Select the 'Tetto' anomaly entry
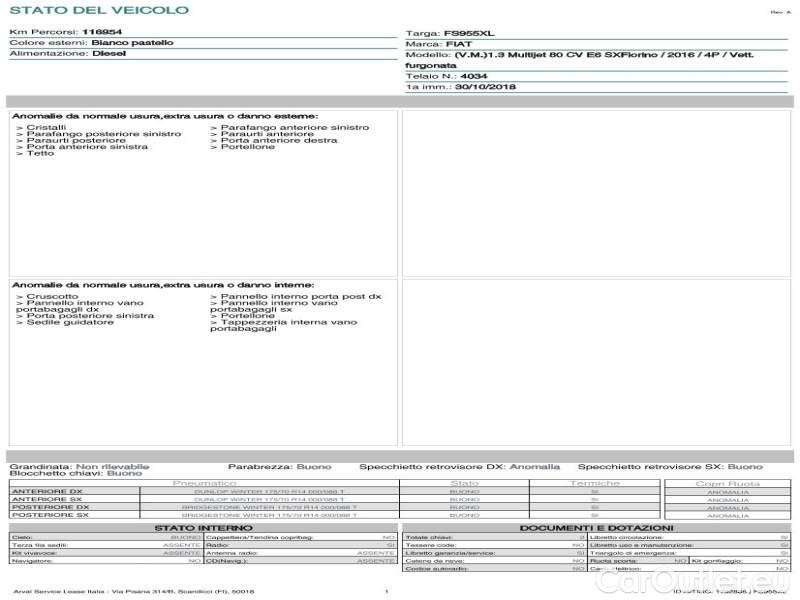This screenshot has width=800, height=600. coord(35,154)
